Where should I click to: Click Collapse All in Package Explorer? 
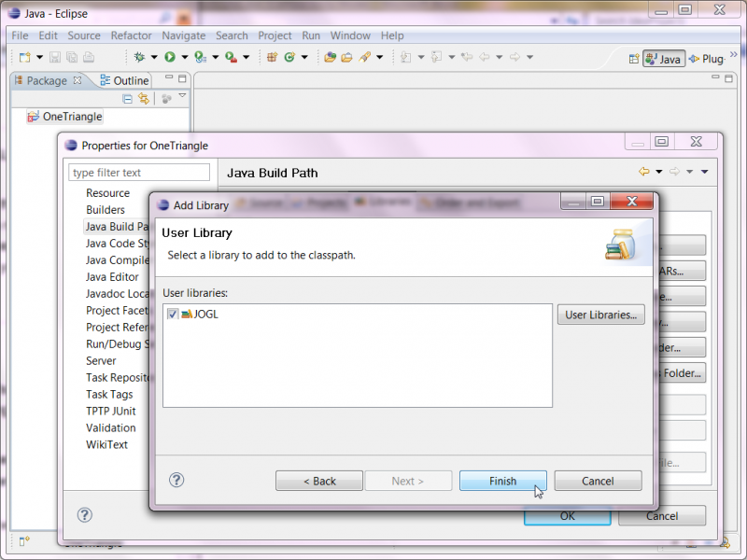coord(128,98)
